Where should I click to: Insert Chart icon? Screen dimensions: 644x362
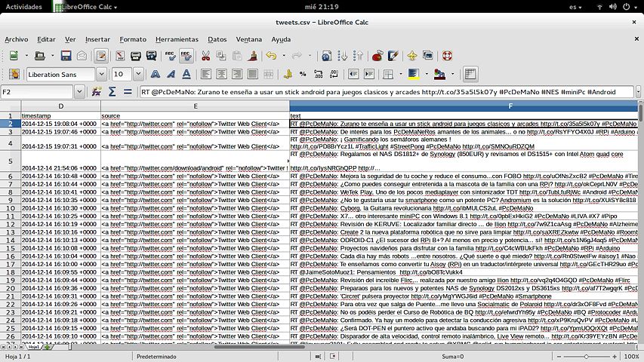click(x=377, y=56)
